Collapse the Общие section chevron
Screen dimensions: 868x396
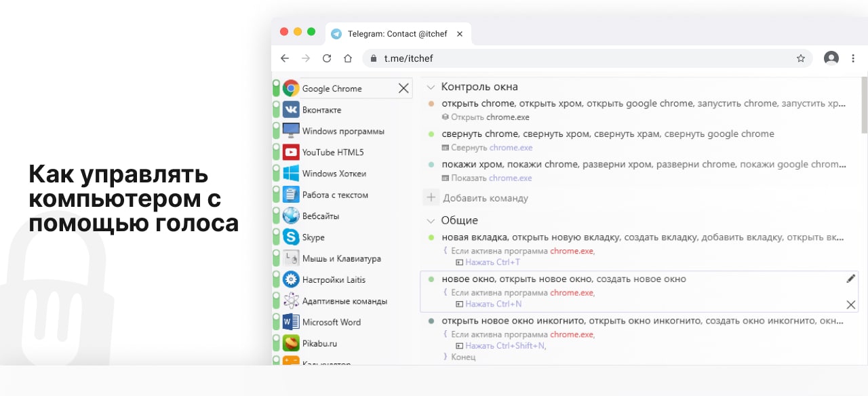point(431,220)
